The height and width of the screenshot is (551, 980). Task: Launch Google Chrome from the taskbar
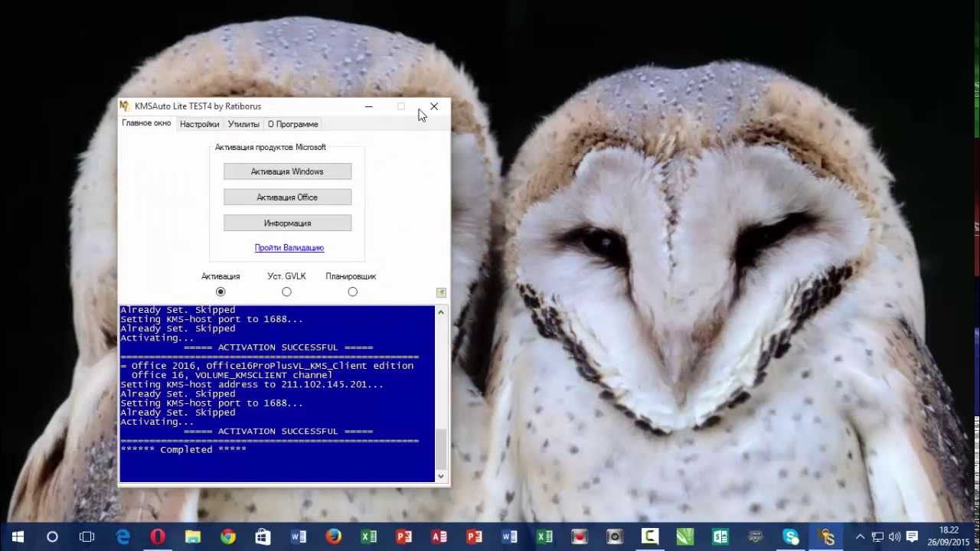(228, 537)
